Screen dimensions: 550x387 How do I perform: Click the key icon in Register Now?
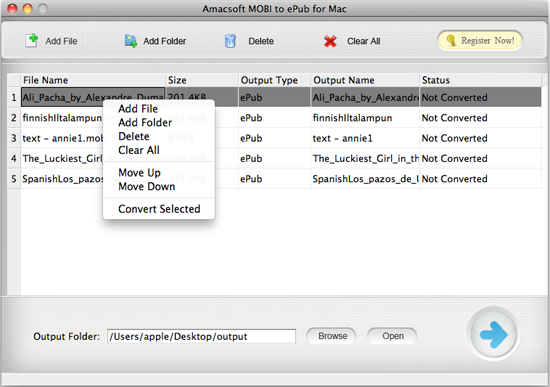(x=451, y=41)
